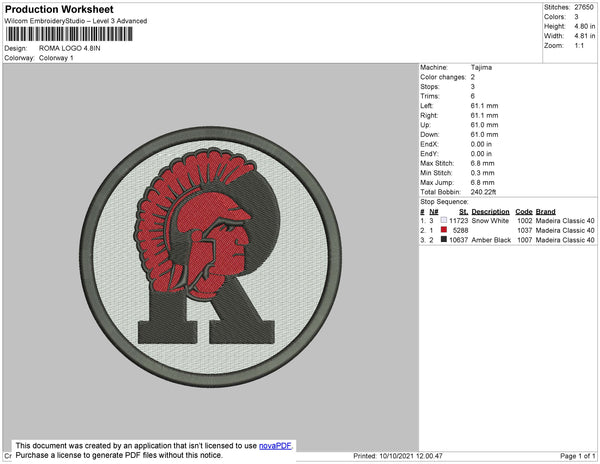Click the Snow White description text
Image resolution: width=600 pixels, height=464 pixels.
tap(490, 221)
